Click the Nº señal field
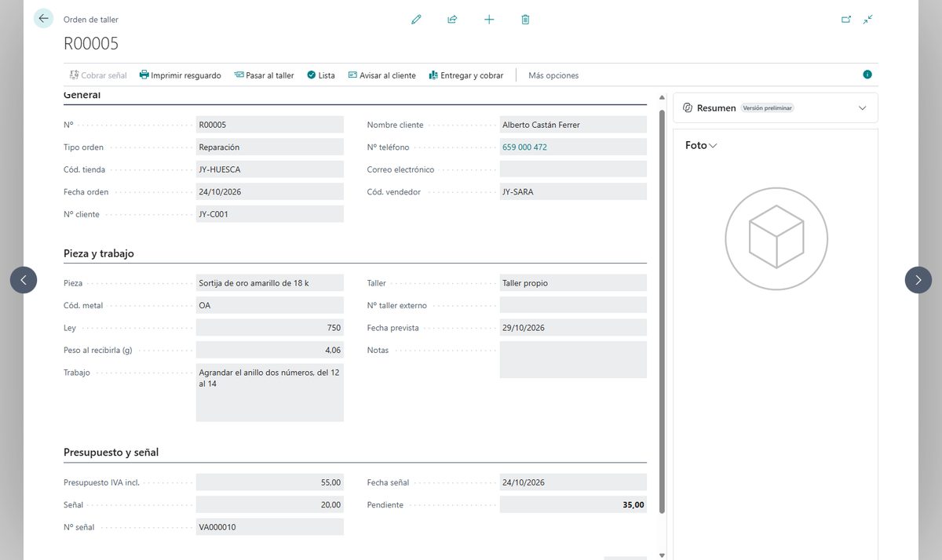The width and height of the screenshot is (942, 560). point(270,527)
